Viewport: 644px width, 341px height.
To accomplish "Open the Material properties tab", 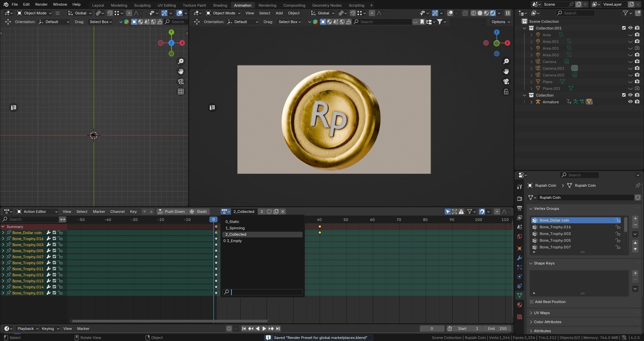I will 520,305.
